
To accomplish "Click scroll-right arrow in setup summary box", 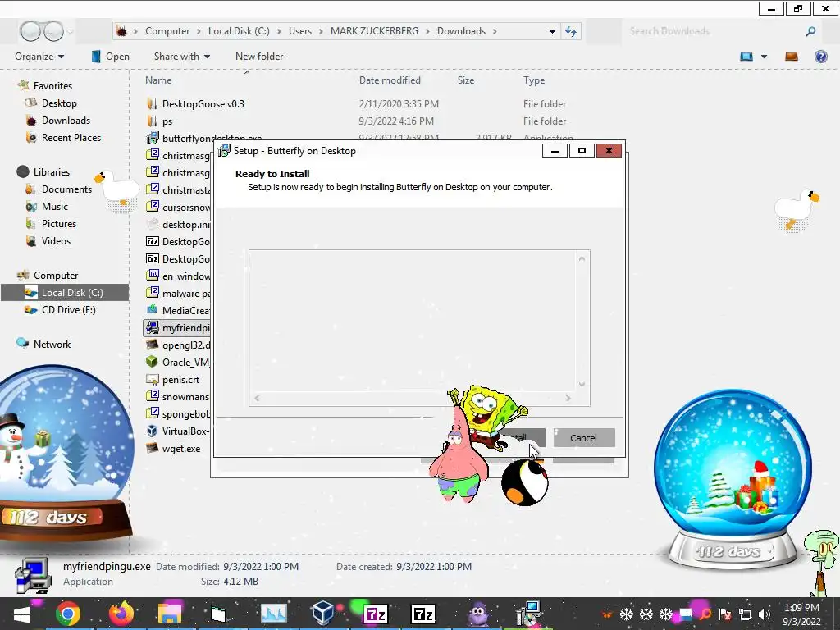I will 568,398.
